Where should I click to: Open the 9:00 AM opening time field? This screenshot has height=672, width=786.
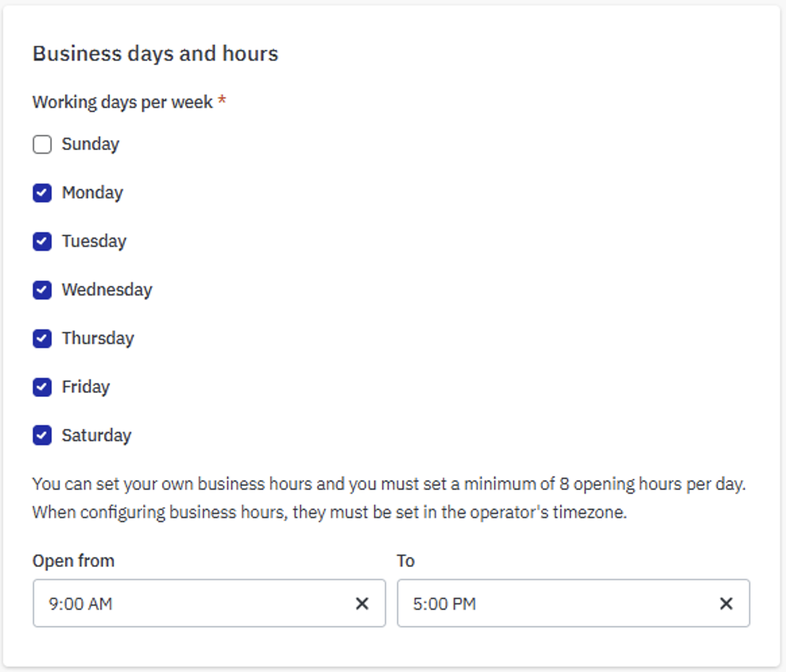[x=189, y=603]
